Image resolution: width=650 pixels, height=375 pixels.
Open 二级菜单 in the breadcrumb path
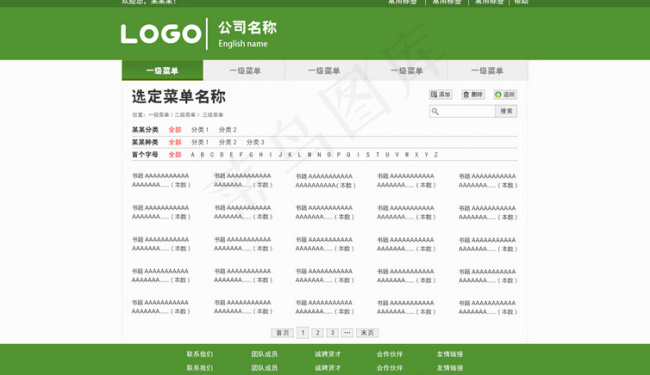click(185, 115)
